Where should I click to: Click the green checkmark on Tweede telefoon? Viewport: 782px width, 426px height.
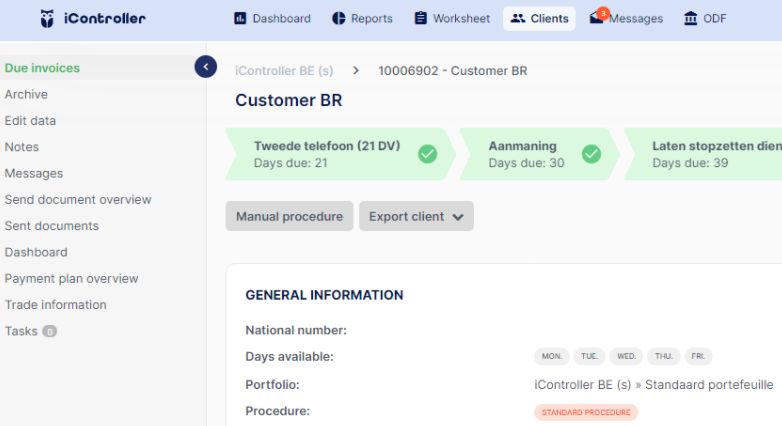click(x=427, y=154)
